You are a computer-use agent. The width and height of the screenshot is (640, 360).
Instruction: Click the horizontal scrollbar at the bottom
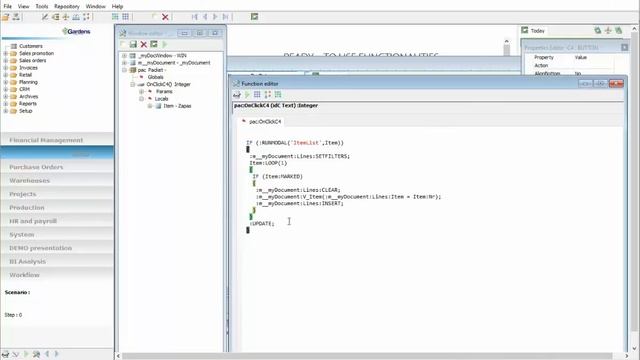tap(367, 356)
